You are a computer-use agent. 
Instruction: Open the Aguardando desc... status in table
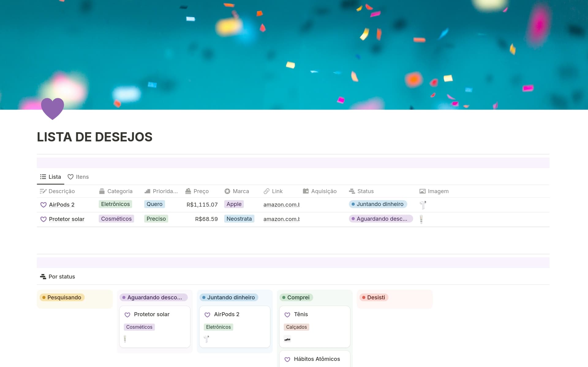381,219
